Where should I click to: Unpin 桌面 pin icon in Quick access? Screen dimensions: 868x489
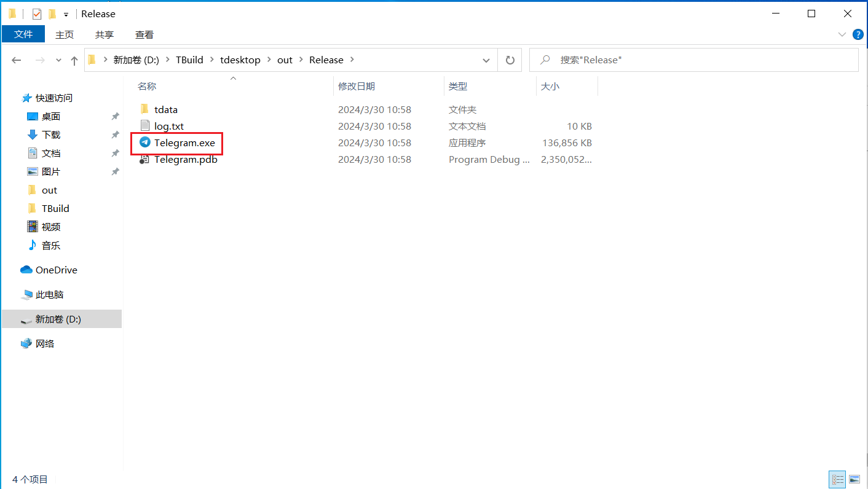(x=115, y=116)
